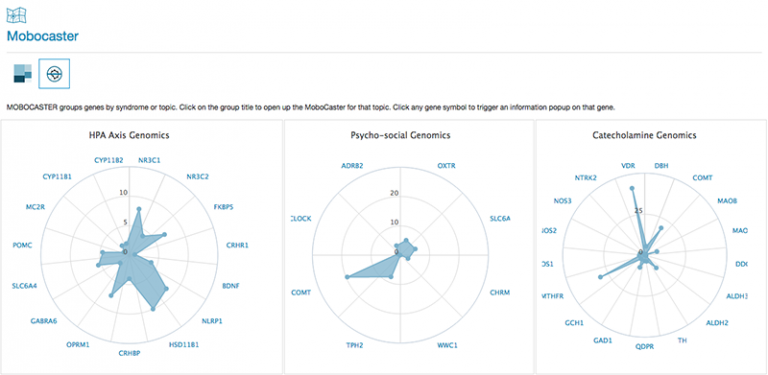Open the QDPR gene popup
The height and width of the screenshot is (375, 768).
645,346
